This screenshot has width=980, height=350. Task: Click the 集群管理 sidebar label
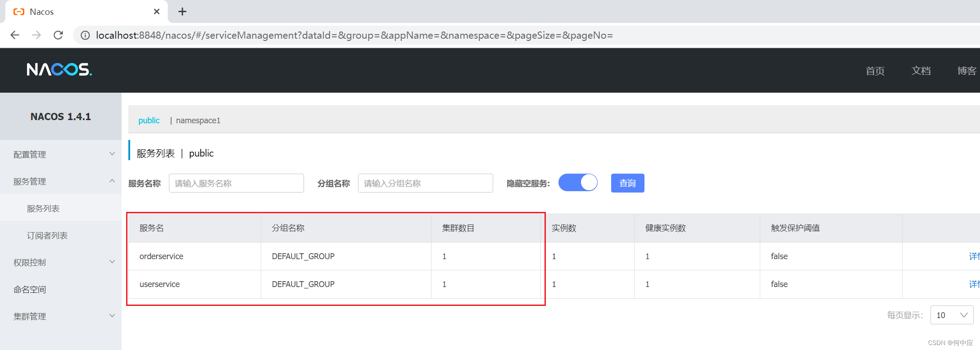tap(30, 316)
